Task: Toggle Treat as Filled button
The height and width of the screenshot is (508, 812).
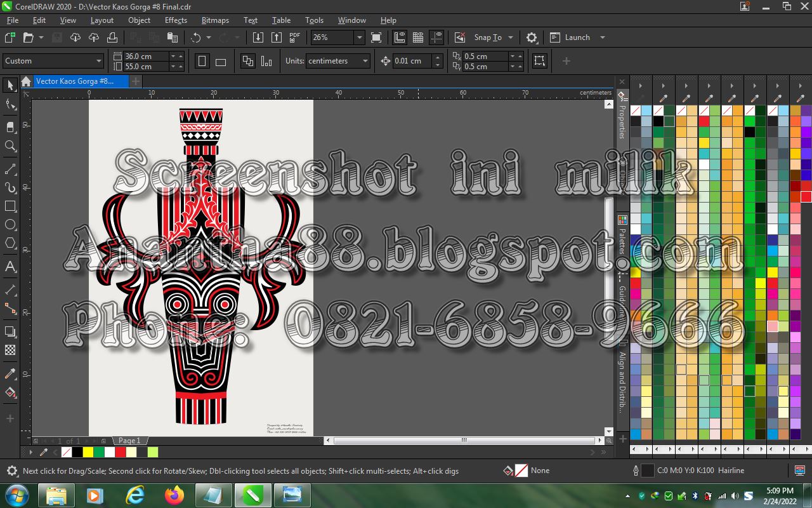Action: [540, 61]
